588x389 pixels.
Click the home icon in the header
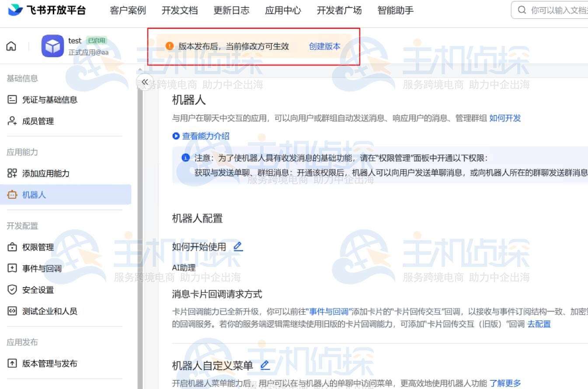coord(11,46)
